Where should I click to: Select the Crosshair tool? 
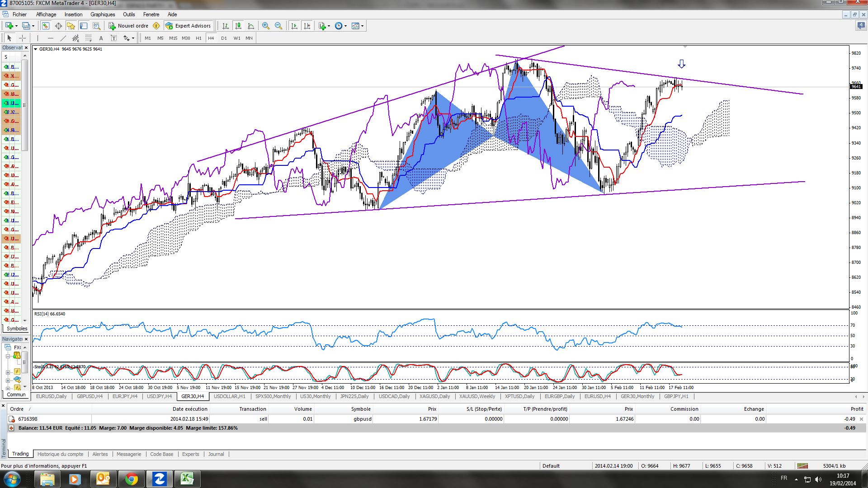point(22,38)
